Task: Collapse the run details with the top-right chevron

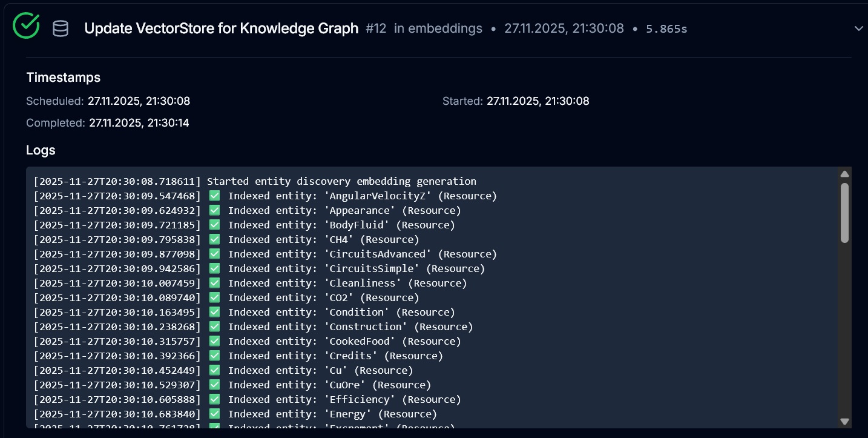Action: pos(858,28)
